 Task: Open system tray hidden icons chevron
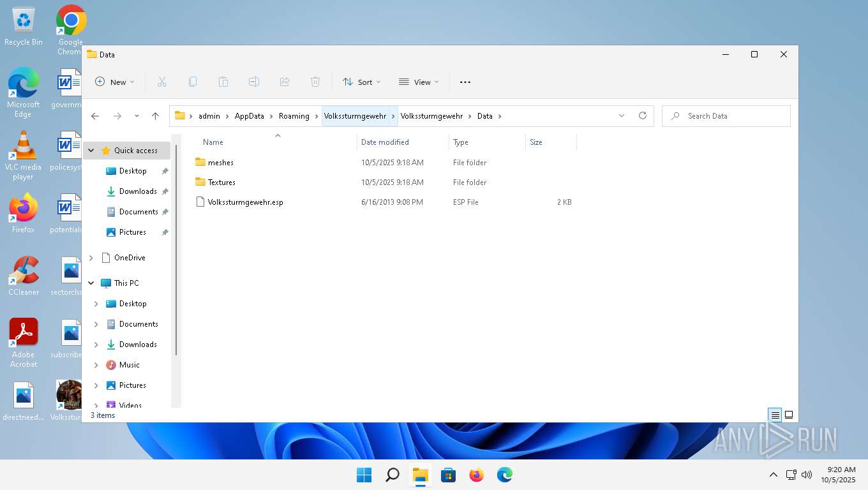(x=773, y=475)
